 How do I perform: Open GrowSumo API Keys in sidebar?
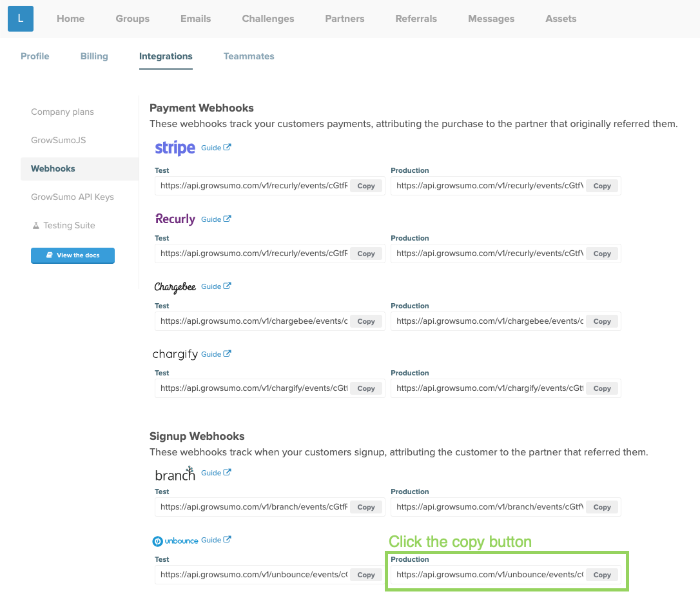72,197
